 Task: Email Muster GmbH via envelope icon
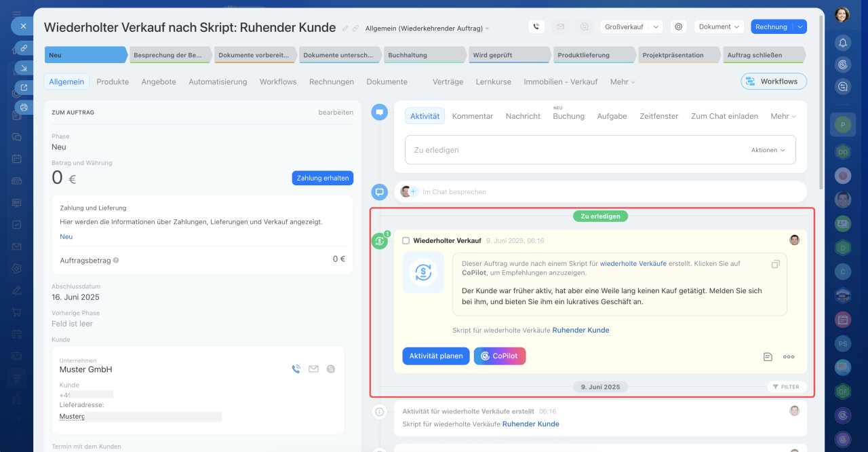pos(313,369)
